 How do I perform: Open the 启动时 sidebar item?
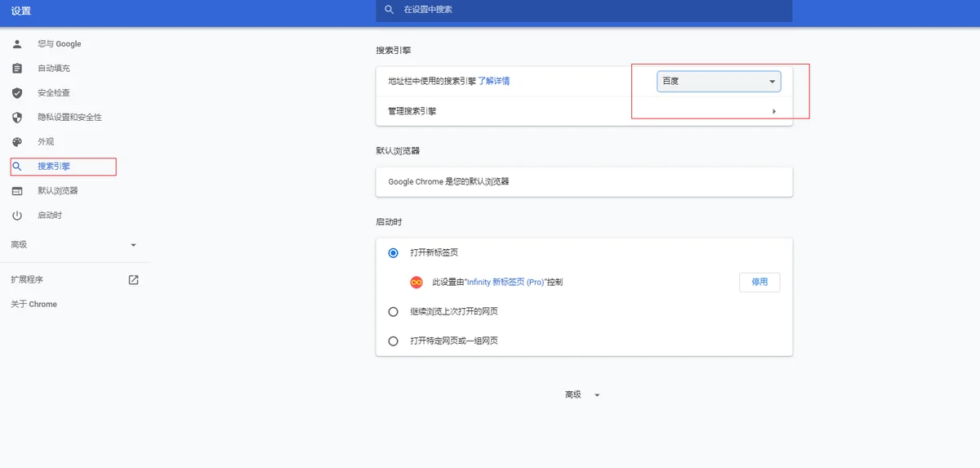tap(50, 216)
